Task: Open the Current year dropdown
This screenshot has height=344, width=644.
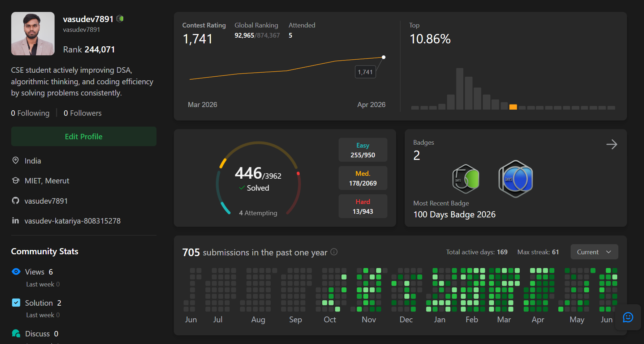Action: pos(594,252)
